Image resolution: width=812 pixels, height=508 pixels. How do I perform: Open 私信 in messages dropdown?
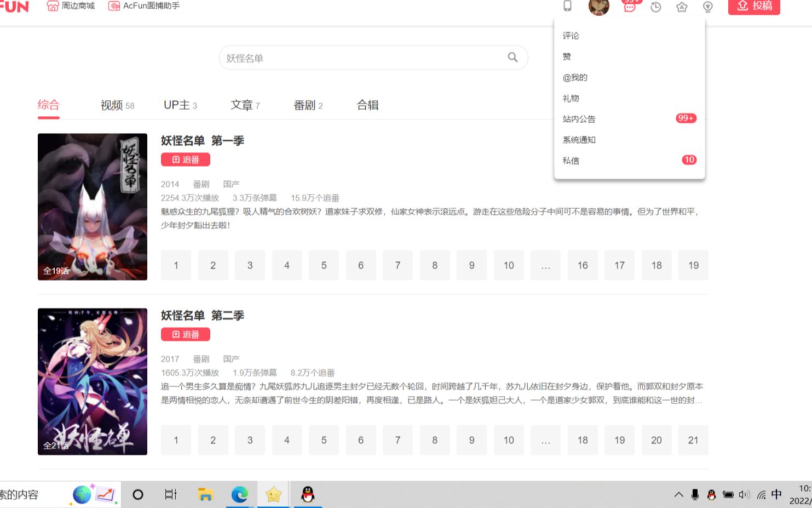point(629,161)
